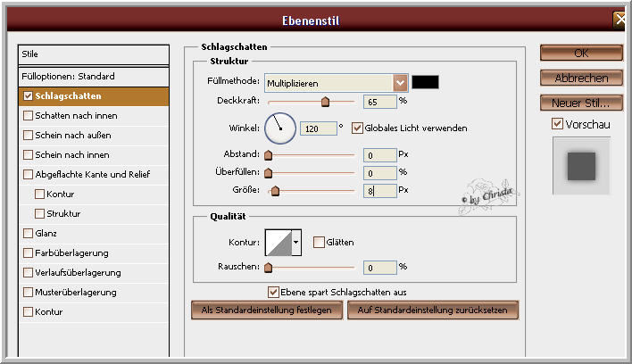The height and width of the screenshot is (364, 632).
Task: Select the Schlagschatten list entry label
Action: 68,95
